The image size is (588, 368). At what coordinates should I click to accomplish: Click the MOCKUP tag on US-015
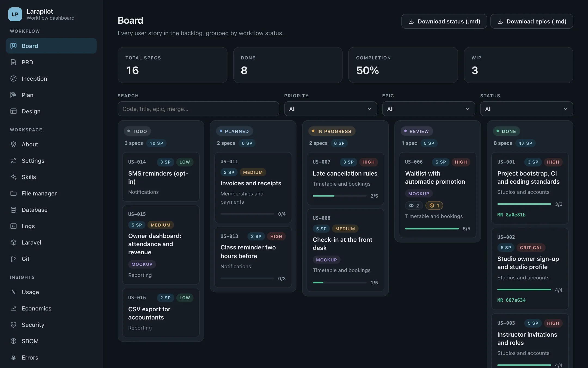pyautogui.click(x=142, y=264)
